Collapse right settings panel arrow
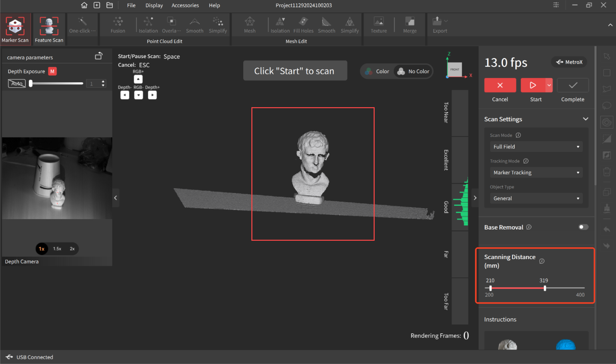 (475, 198)
